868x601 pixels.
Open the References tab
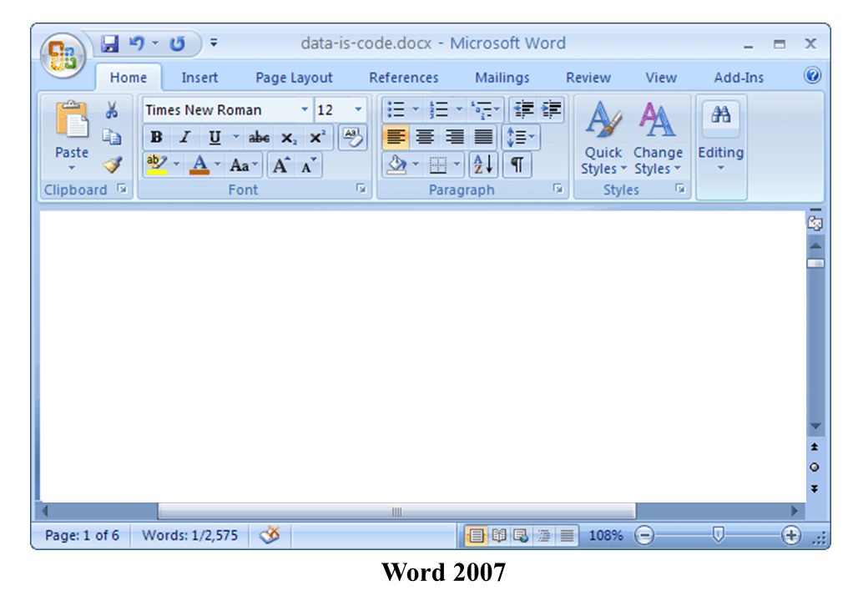click(x=404, y=78)
